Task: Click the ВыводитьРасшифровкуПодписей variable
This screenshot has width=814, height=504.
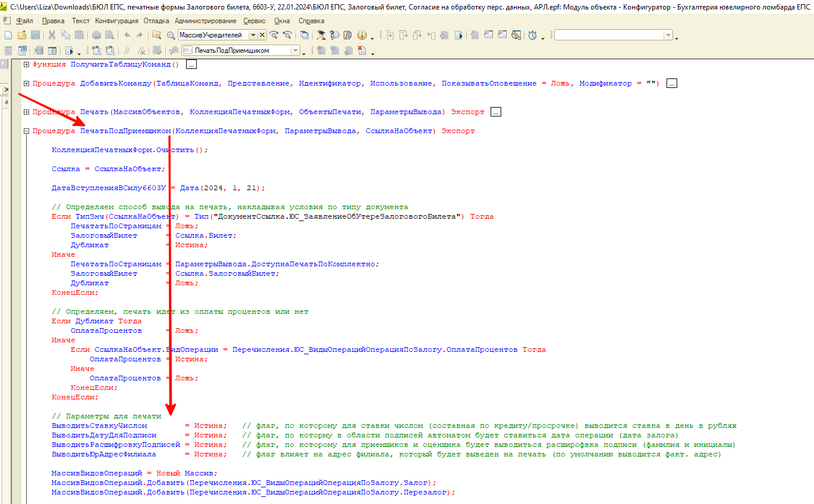Action: 116,445
